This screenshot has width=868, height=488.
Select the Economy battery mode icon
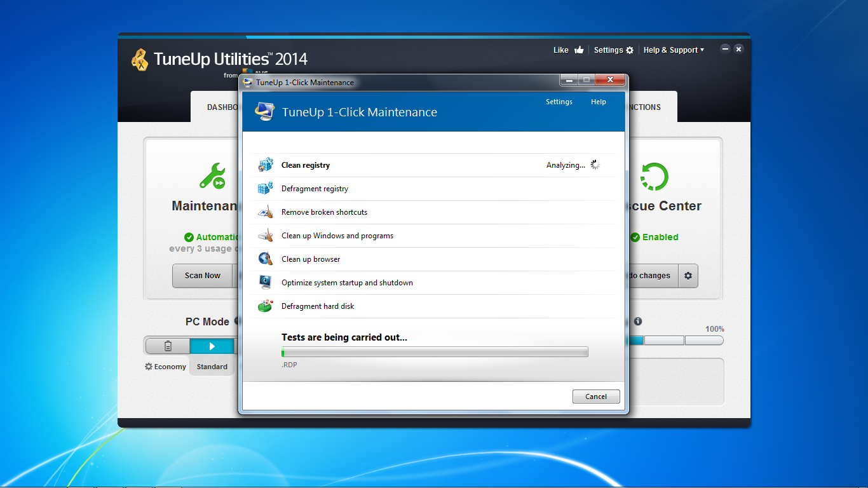[168, 346]
